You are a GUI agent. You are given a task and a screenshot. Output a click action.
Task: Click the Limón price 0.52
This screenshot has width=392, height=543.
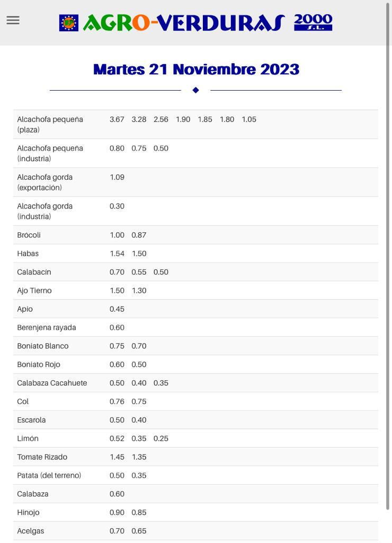click(117, 439)
